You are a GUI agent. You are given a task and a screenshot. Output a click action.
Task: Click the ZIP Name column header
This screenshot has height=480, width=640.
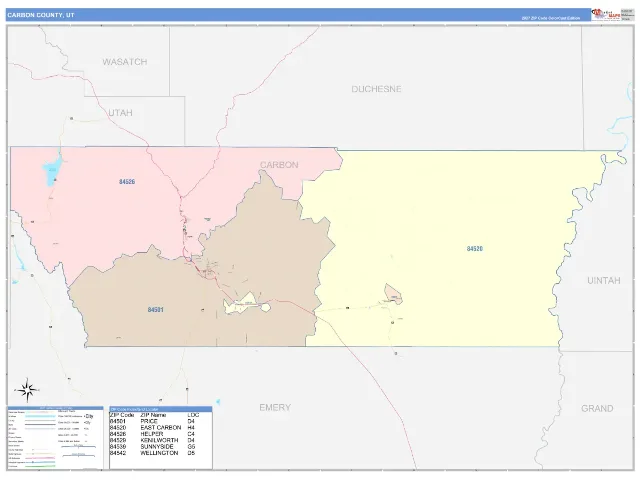(x=153, y=415)
